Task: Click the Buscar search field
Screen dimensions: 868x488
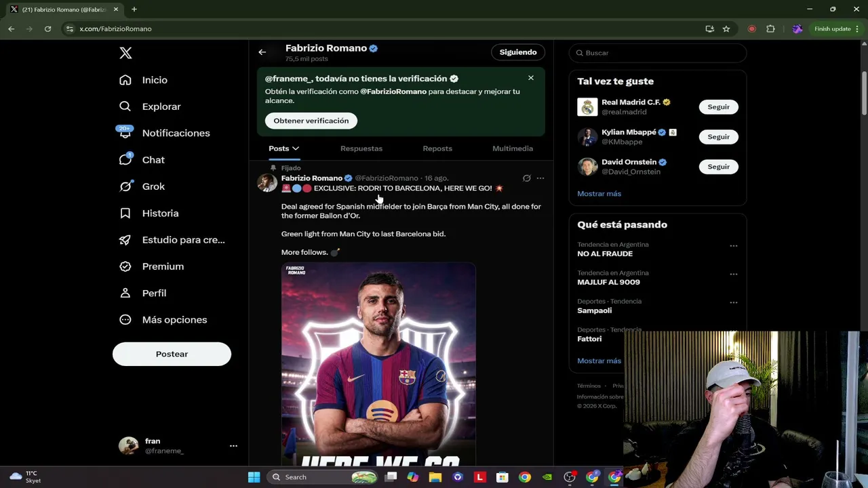Action: click(x=658, y=53)
